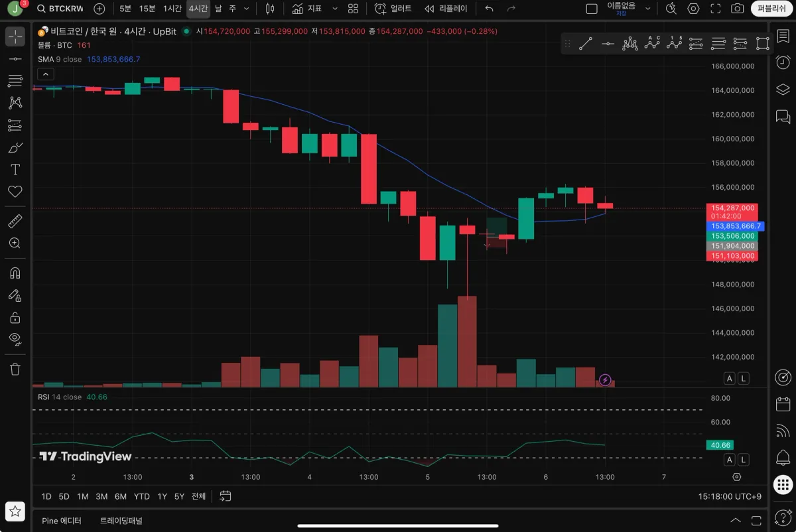Collapse the indicator legend chevron
This screenshot has height=532, width=796.
pos(46,74)
